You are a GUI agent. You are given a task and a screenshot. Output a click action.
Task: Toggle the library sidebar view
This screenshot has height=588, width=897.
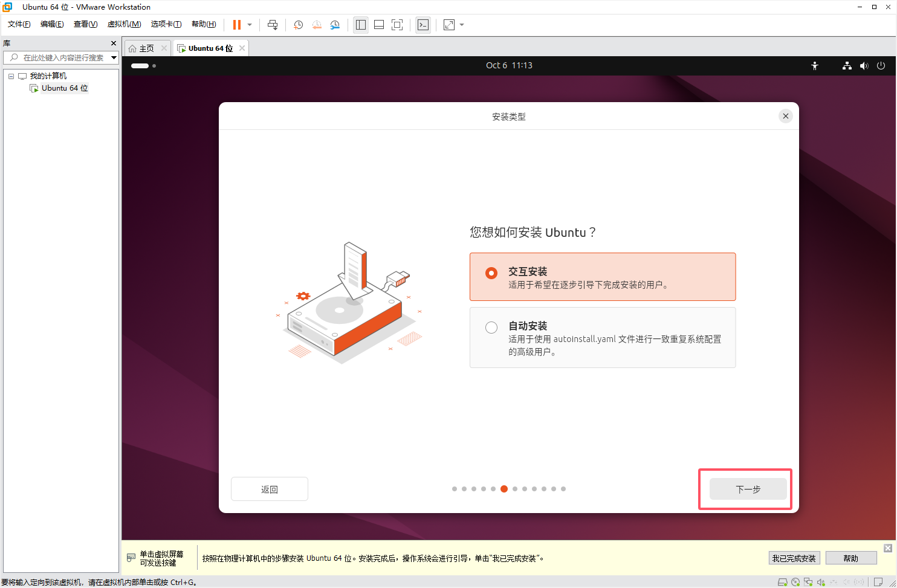pos(361,25)
